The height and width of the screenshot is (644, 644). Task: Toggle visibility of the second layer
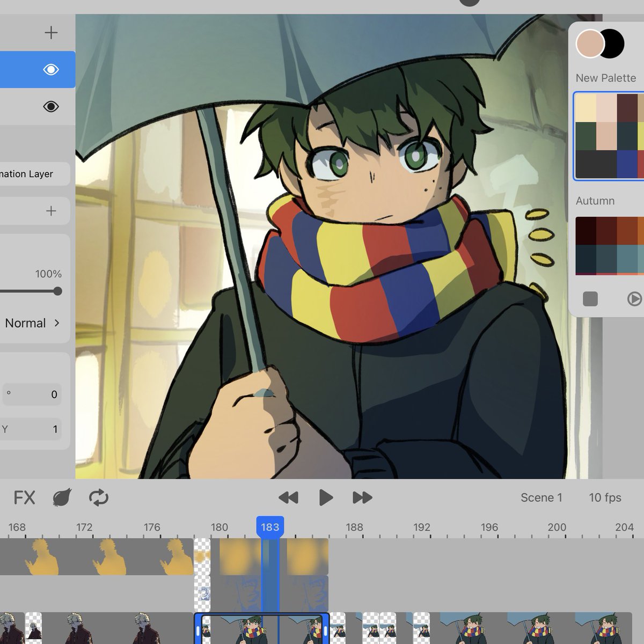[x=51, y=106]
